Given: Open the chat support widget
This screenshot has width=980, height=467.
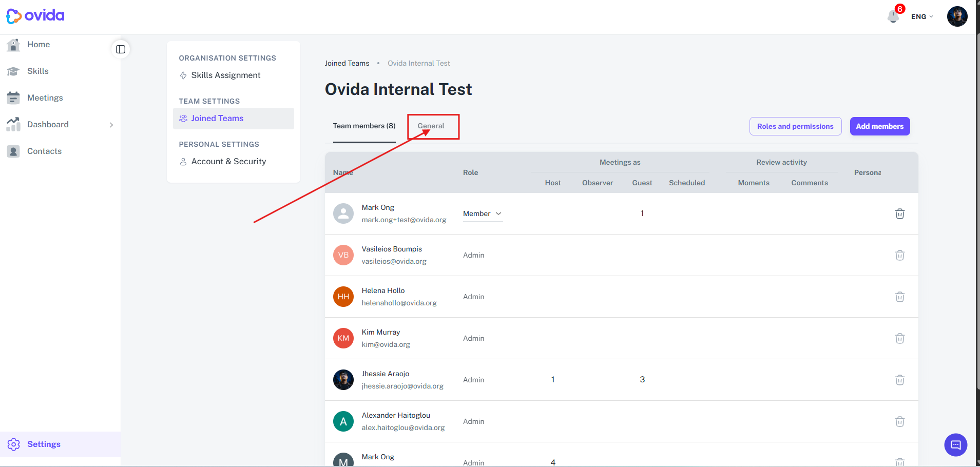Looking at the screenshot, I should 956,445.
